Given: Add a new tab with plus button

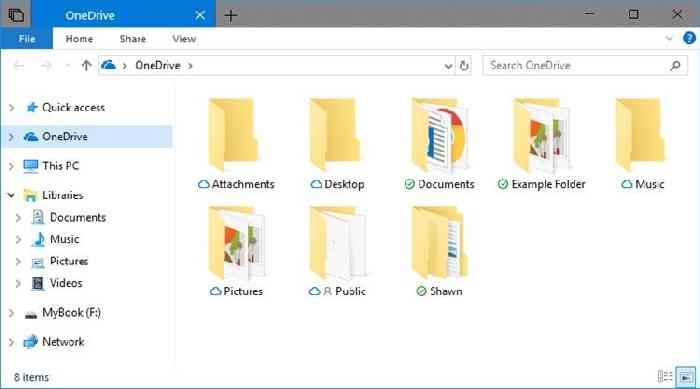Looking at the screenshot, I should click(231, 16).
